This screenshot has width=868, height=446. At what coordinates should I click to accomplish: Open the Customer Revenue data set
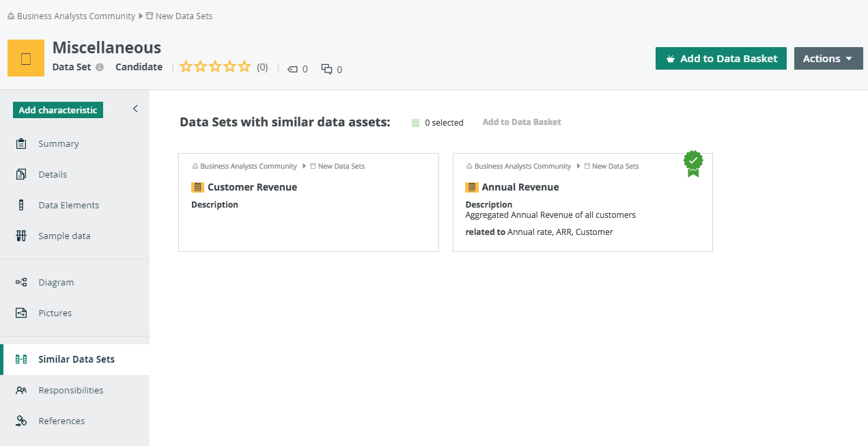tap(252, 187)
